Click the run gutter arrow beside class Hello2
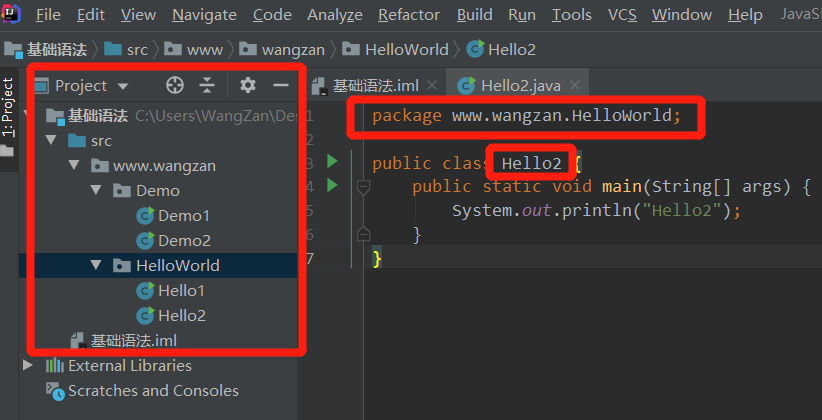Viewport: 822px width, 420px height. click(332, 161)
